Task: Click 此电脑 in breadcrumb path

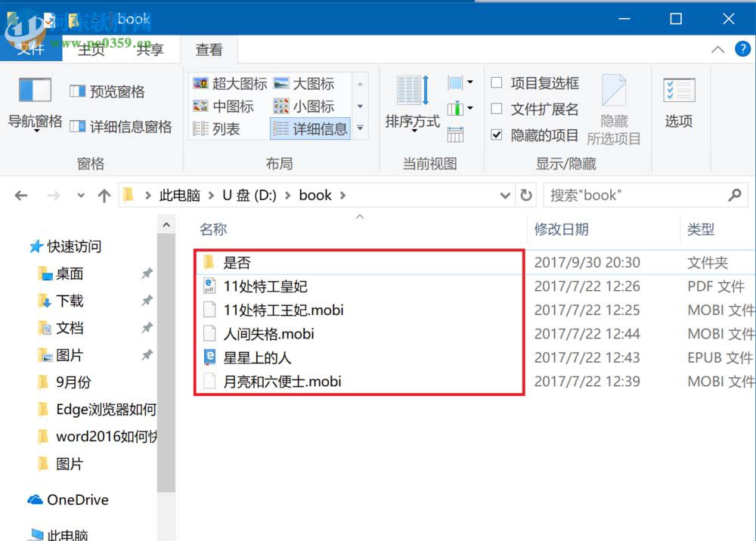Action: coord(180,195)
